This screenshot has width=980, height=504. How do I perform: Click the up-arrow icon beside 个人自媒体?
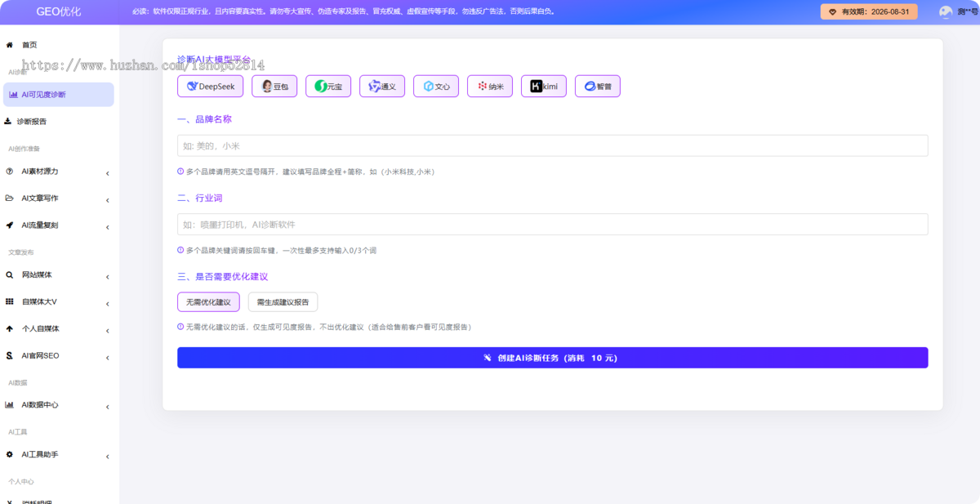10,328
